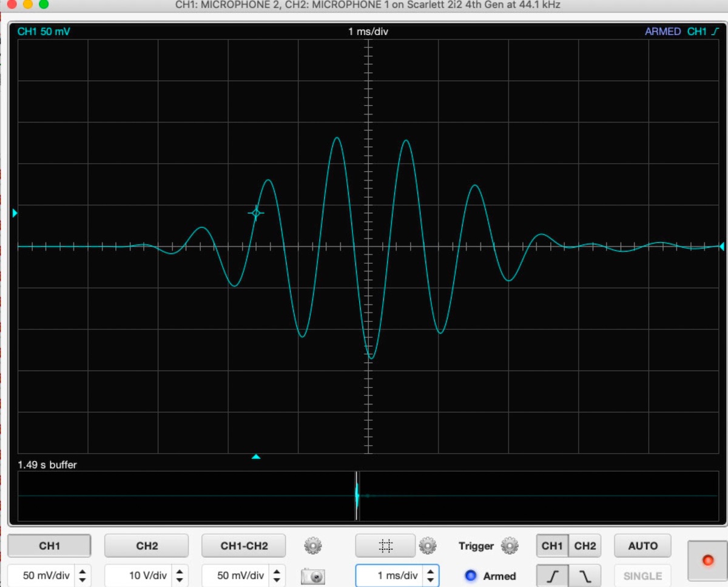The image size is (728, 587).
Task: Click the CH1 zero-level arrow on right edge
Action: (721, 246)
